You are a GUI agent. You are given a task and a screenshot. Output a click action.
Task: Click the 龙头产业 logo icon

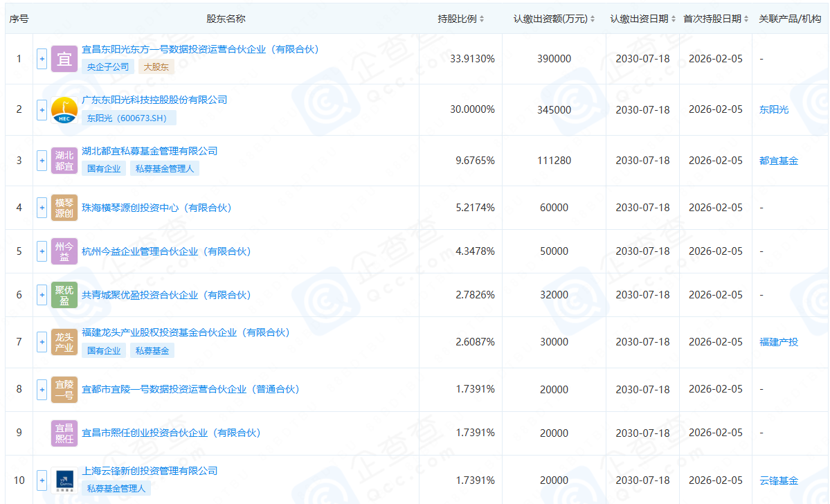pyautogui.click(x=64, y=342)
